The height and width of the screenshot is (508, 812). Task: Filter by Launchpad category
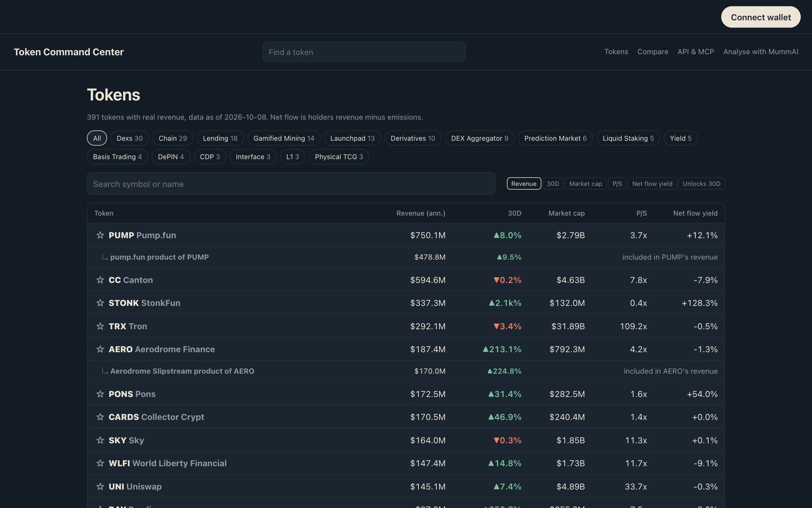[352, 138]
